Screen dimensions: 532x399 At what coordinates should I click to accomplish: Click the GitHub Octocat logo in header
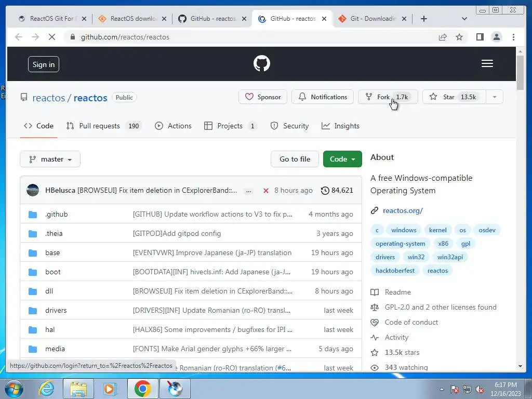(x=262, y=63)
